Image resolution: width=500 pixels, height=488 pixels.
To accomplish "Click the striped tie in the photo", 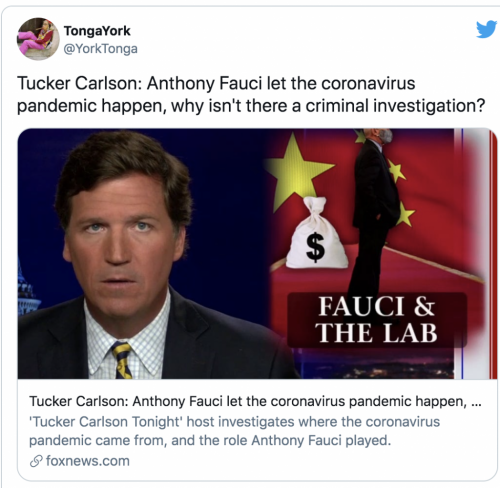I will [122, 360].
